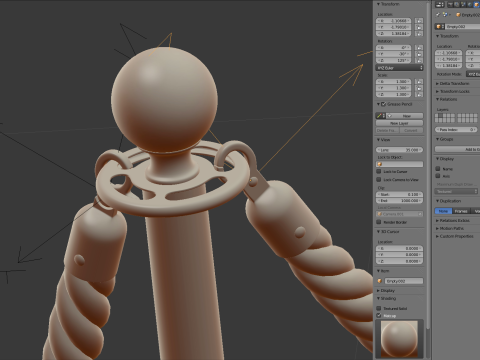
Task: Select Duplication None option
Action: (443, 211)
